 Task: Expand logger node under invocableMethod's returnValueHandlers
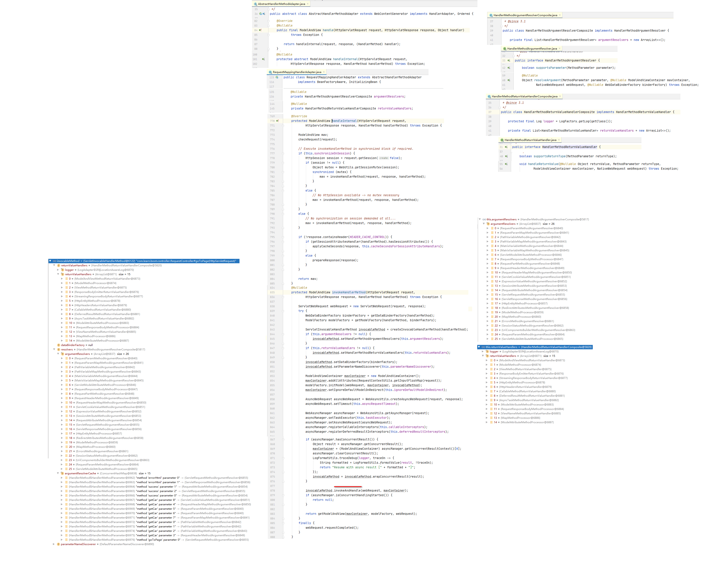[58, 270]
